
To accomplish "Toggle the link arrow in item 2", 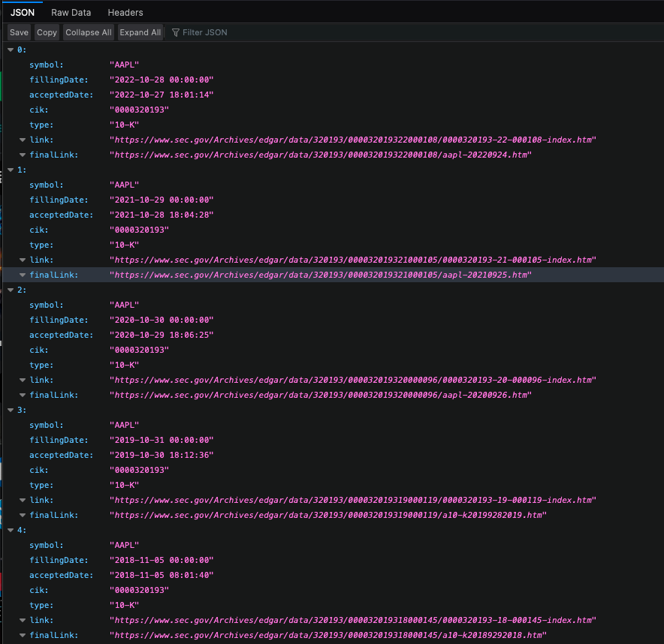I will click(23, 381).
